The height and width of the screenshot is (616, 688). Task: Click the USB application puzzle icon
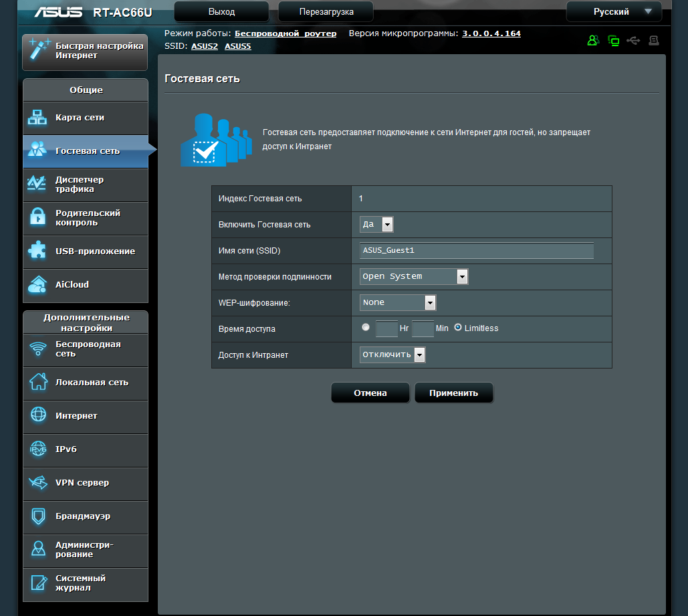(x=37, y=250)
